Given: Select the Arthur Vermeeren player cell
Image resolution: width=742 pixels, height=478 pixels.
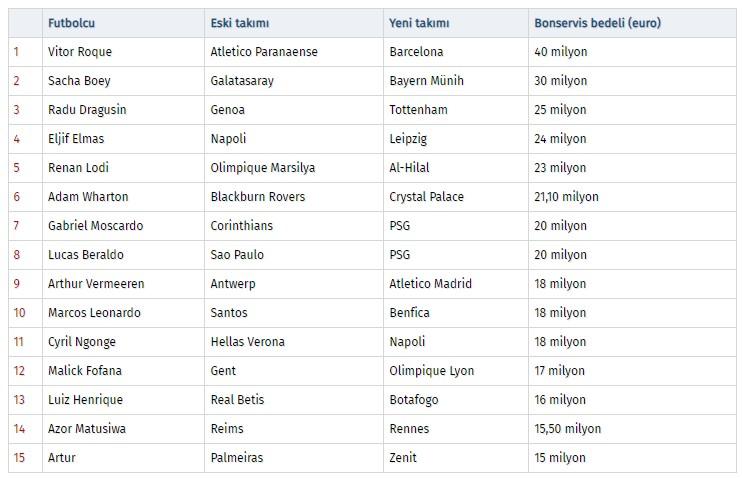Looking at the screenshot, I should [95, 284].
